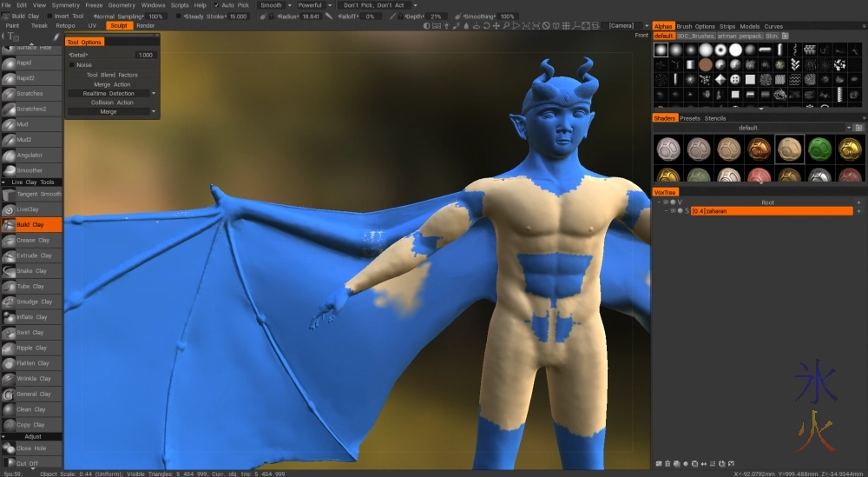868x477 pixels.
Task: Select the zaharan layer in VoxTree
Action: pyautogui.click(x=771, y=211)
